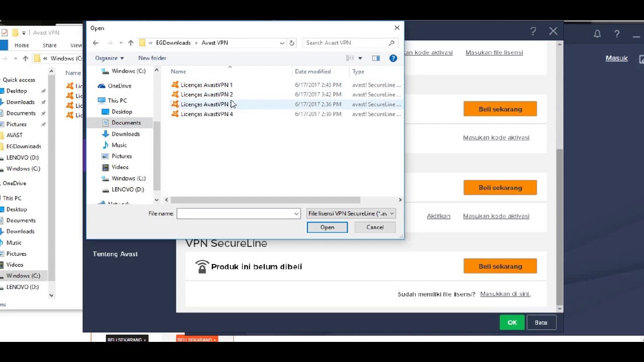
Task: Close the Avast settings panel with X
Action: (x=553, y=31)
